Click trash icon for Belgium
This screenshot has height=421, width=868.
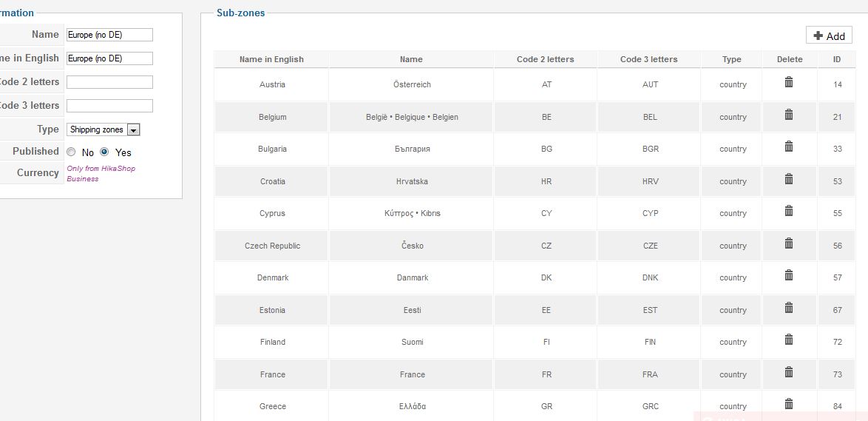[x=789, y=115]
